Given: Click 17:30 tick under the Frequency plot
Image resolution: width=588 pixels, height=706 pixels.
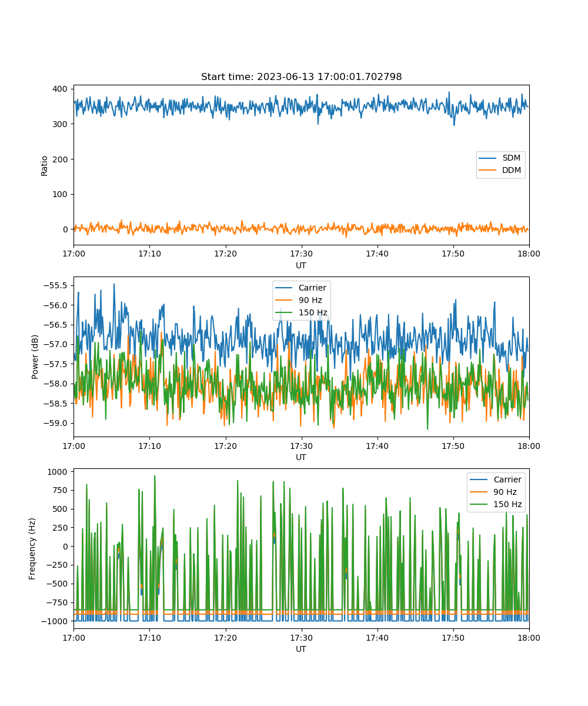Looking at the screenshot, I should (301, 637).
